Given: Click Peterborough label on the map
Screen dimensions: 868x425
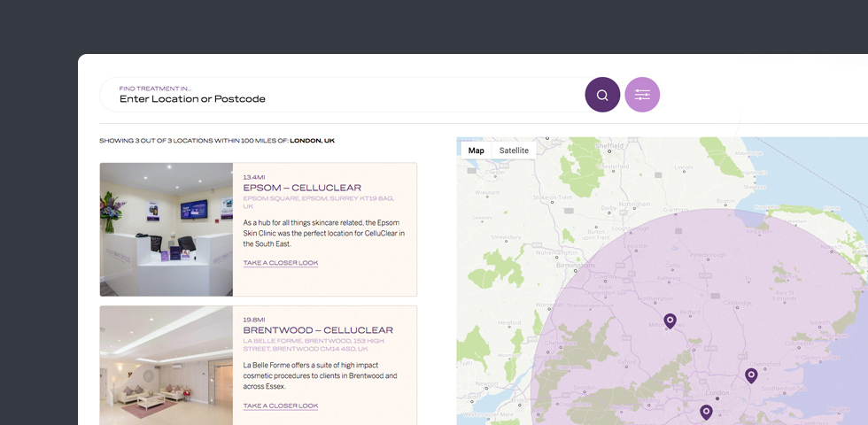Looking at the screenshot, I should click(709, 255).
